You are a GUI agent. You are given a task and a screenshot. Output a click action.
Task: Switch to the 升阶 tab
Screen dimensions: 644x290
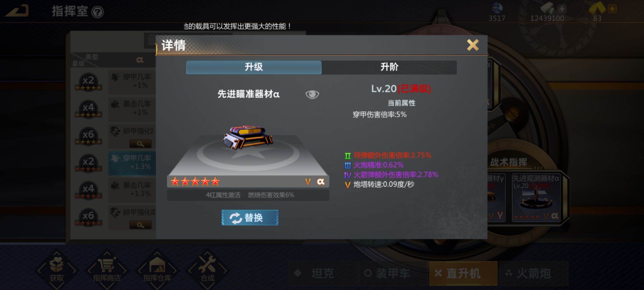389,67
